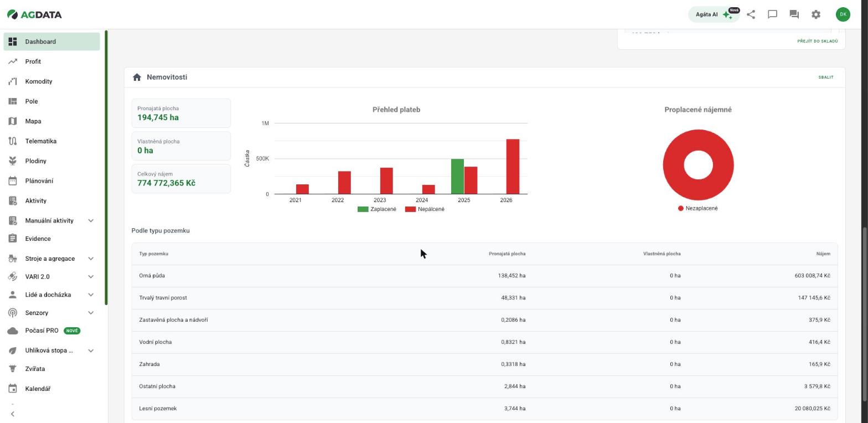Open the double chat bubbles icon

click(794, 14)
